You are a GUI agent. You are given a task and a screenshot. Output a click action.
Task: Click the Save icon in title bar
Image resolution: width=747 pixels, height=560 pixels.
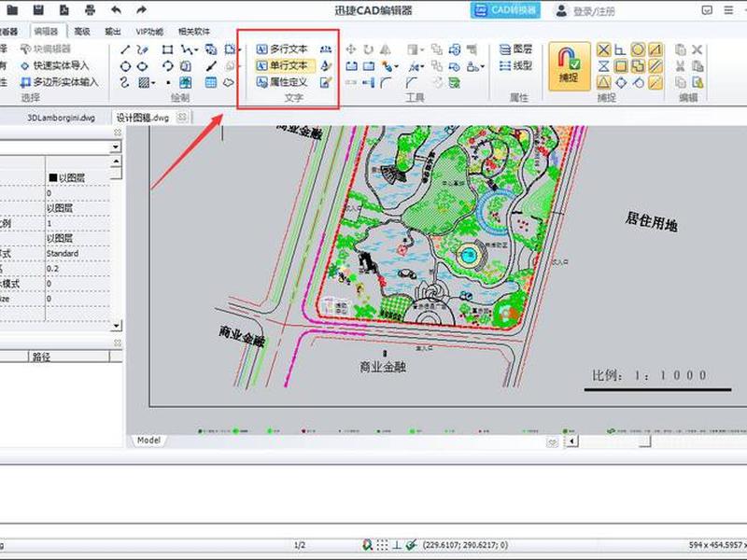click(38, 9)
